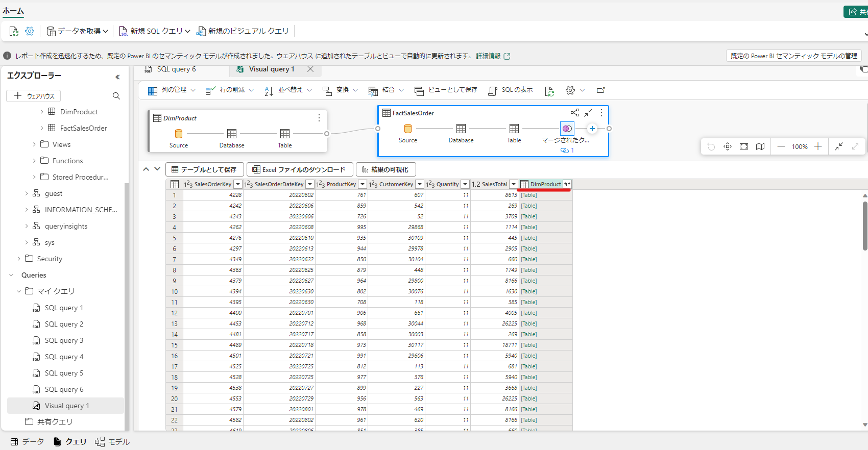
Task: Expand the Security folder
Action: click(x=19, y=259)
